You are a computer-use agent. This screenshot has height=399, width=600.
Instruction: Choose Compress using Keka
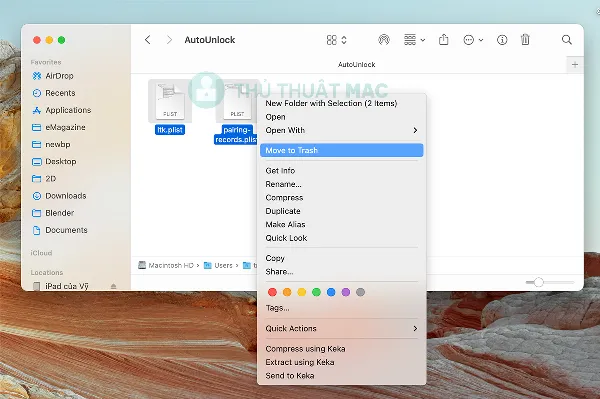[305, 349]
